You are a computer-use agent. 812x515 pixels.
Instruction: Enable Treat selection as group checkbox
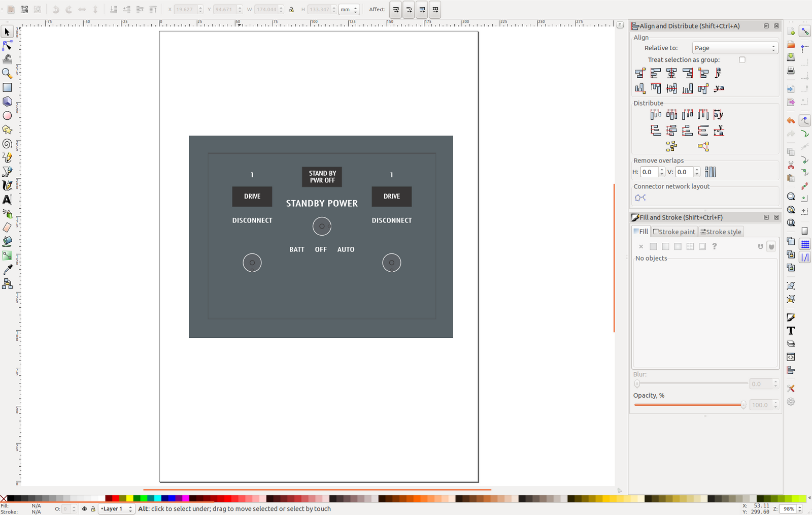pos(742,60)
